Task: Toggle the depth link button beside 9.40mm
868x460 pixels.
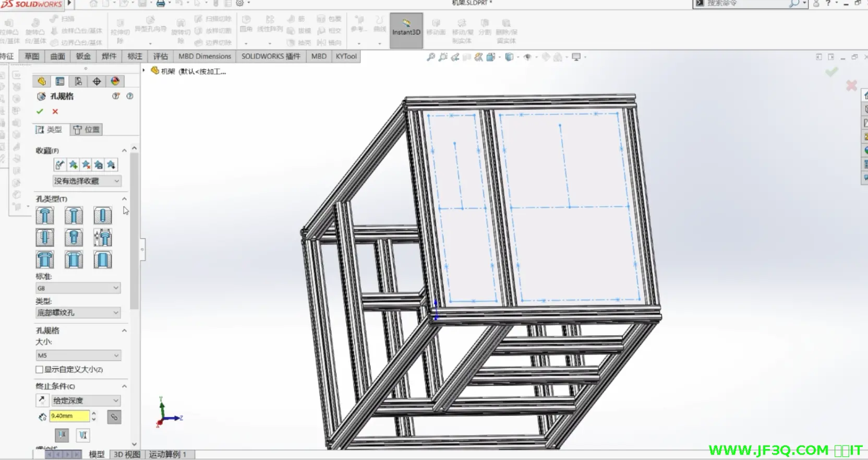Action: point(114,417)
